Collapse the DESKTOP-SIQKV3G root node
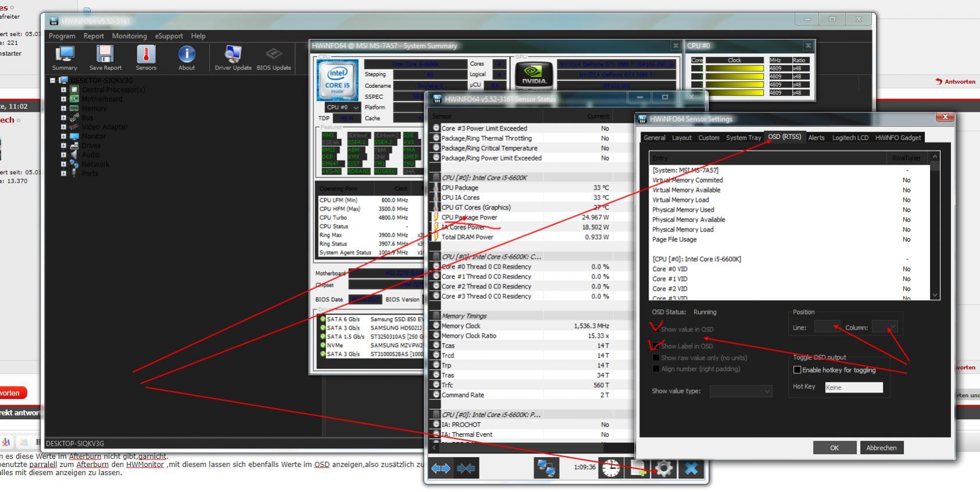The image size is (980, 492). [53, 81]
